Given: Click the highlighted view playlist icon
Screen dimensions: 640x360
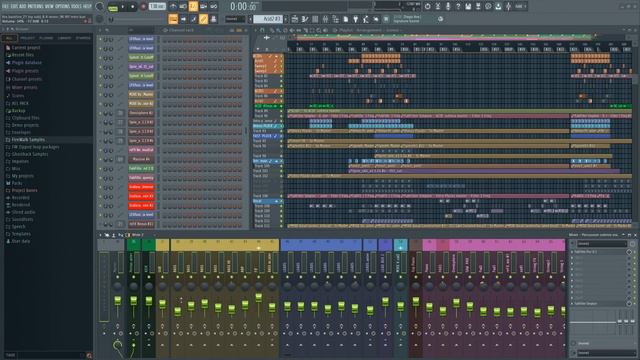Looking at the screenshot, I should (x=173, y=19).
